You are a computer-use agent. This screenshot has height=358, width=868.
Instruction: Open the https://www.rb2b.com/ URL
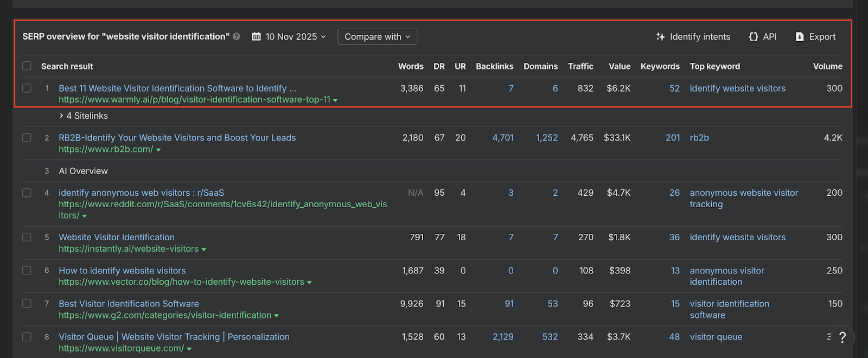(x=106, y=149)
